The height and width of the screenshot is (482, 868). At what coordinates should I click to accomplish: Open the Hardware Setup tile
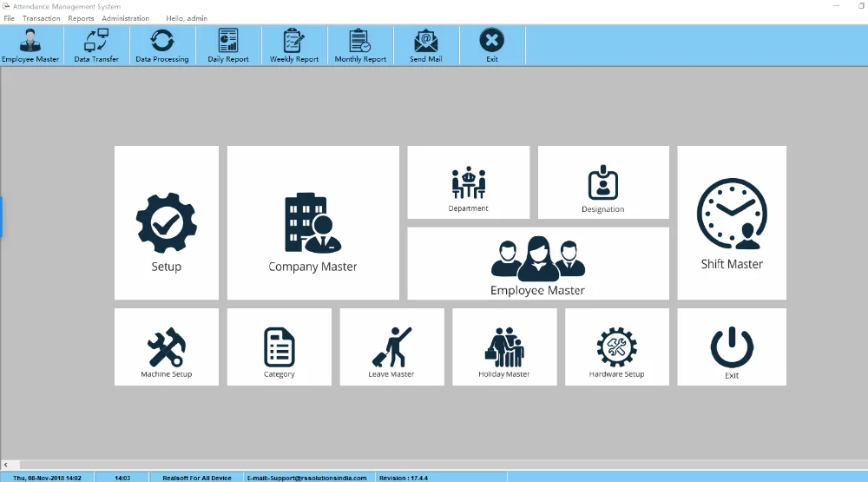(x=617, y=347)
